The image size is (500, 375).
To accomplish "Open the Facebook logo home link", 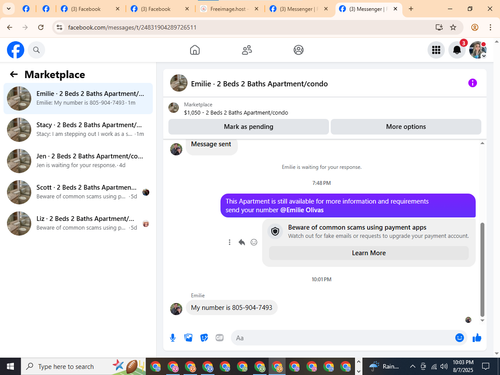I will pyautogui.click(x=15, y=50).
